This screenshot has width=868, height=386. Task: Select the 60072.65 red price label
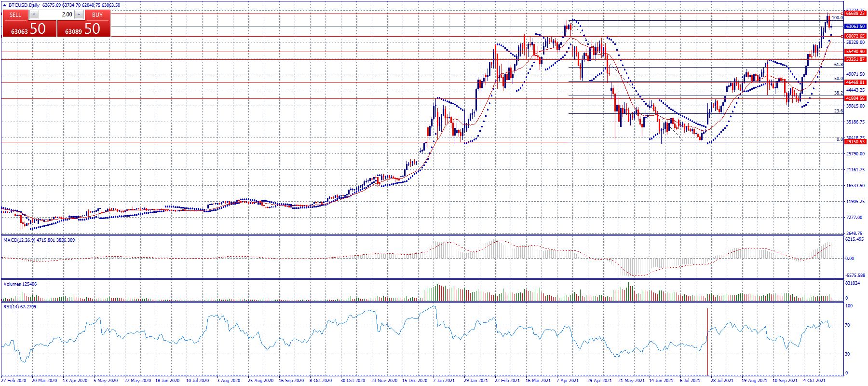click(x=855, y=36)
